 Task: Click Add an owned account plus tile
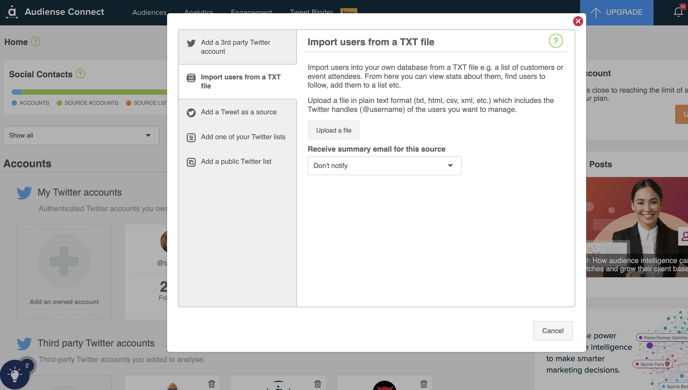[64, 272]
